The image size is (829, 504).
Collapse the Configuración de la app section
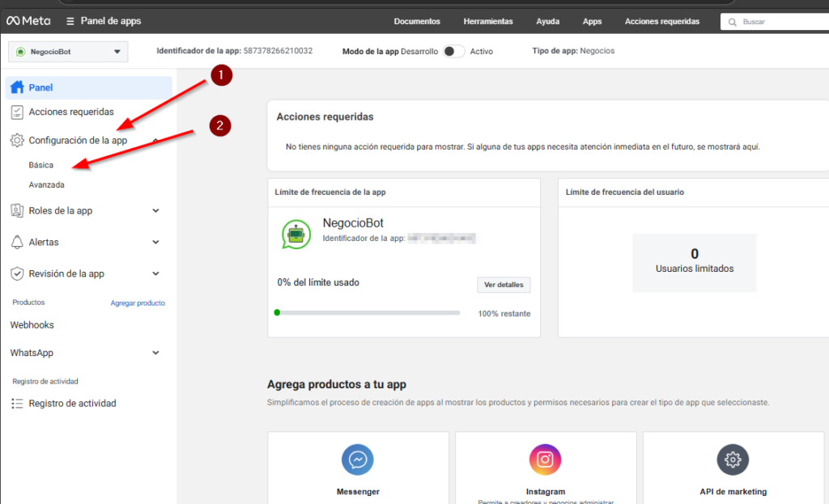tap(155, 141)
